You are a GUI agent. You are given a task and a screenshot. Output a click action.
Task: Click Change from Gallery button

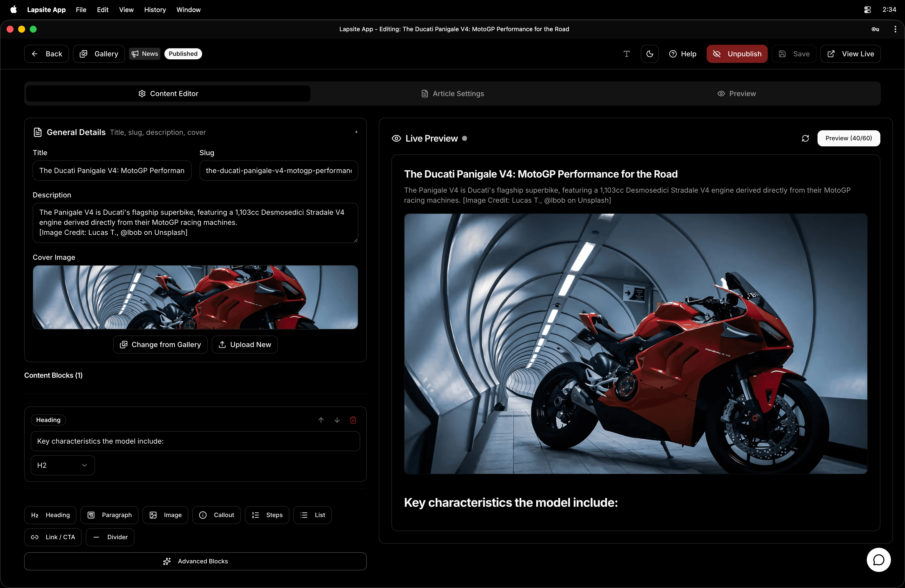(x=160, y=345)
